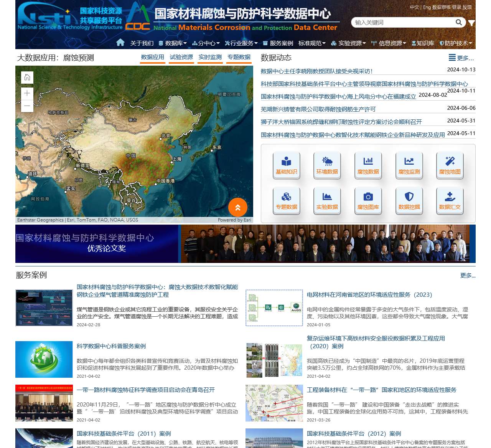
Task: Click the orange scroll-to-top button
Action: click(x=238, y=208)
